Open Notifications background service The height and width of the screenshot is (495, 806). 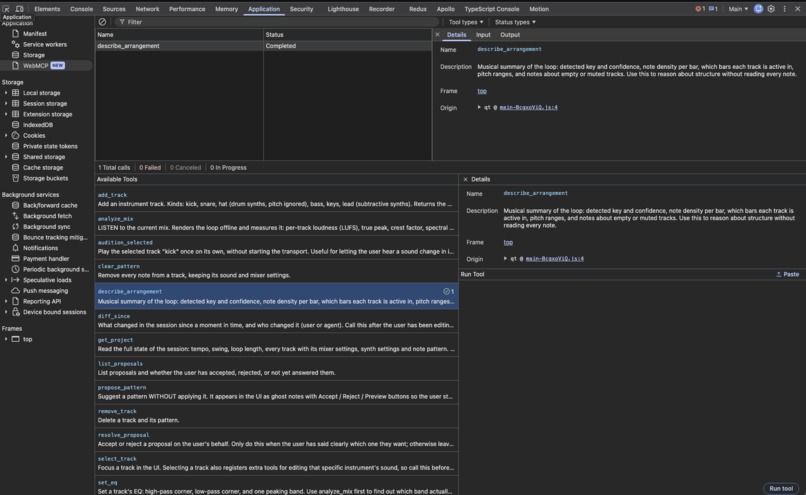point(40,248)
